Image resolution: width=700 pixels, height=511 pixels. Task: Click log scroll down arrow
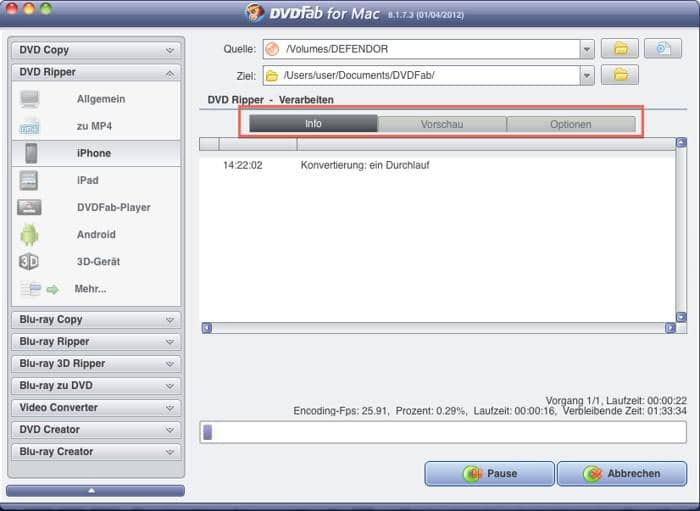tap(681, 317)
